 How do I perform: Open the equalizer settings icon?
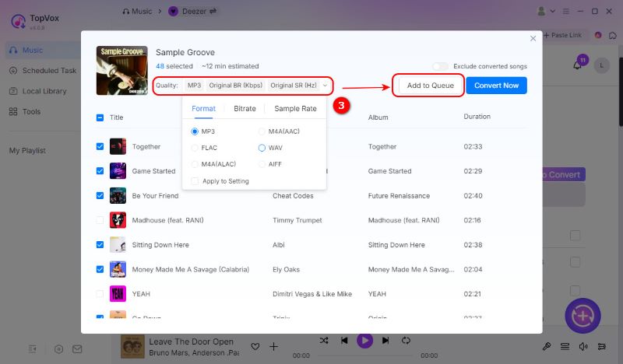[x=601, y=347]
